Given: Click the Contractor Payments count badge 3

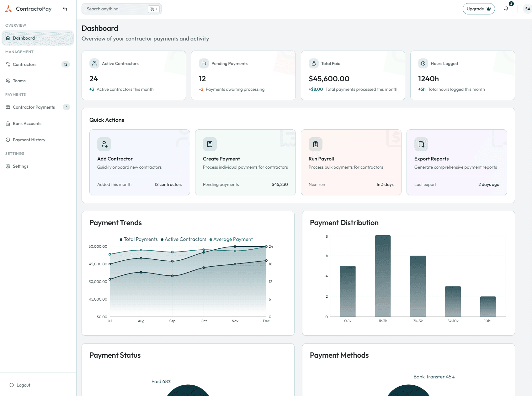Looking at the screenshot, I should (x=66, y=107).
